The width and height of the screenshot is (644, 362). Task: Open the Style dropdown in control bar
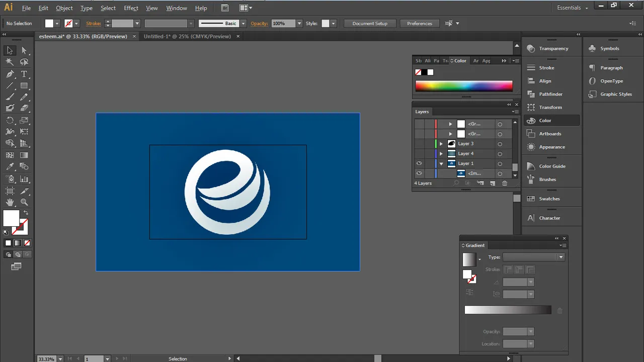pyautogui.click(x=333, y=24)
